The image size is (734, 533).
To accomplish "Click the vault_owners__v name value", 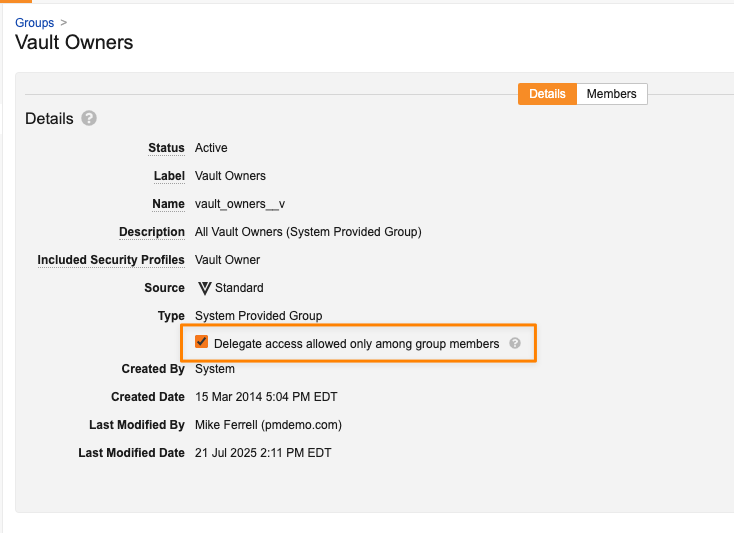I will [x=240, y=204].
